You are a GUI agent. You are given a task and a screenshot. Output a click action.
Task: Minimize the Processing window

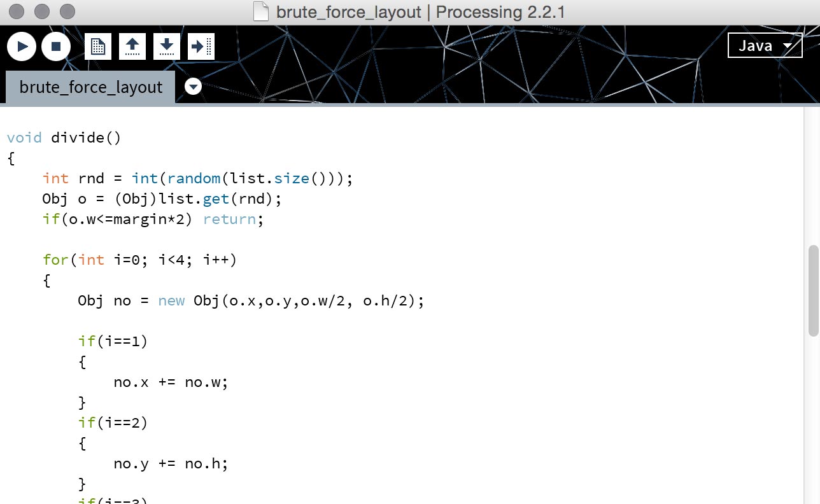(x=42, y=11)
